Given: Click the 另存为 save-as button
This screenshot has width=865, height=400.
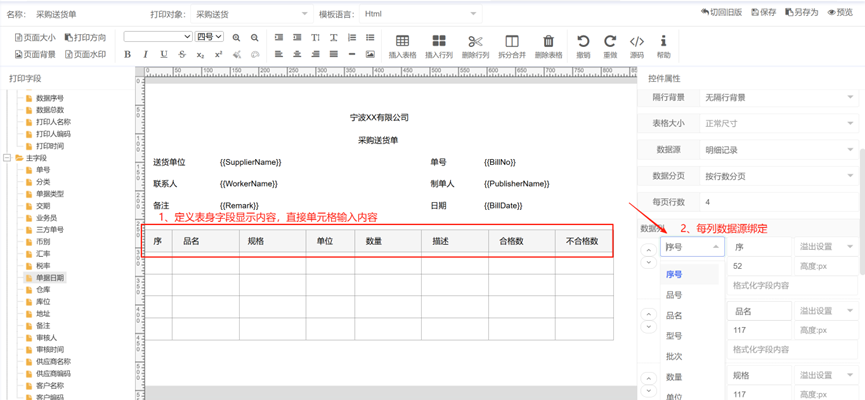Looking at the screenshot, I should pyautogui.click(x=802, y=12).
